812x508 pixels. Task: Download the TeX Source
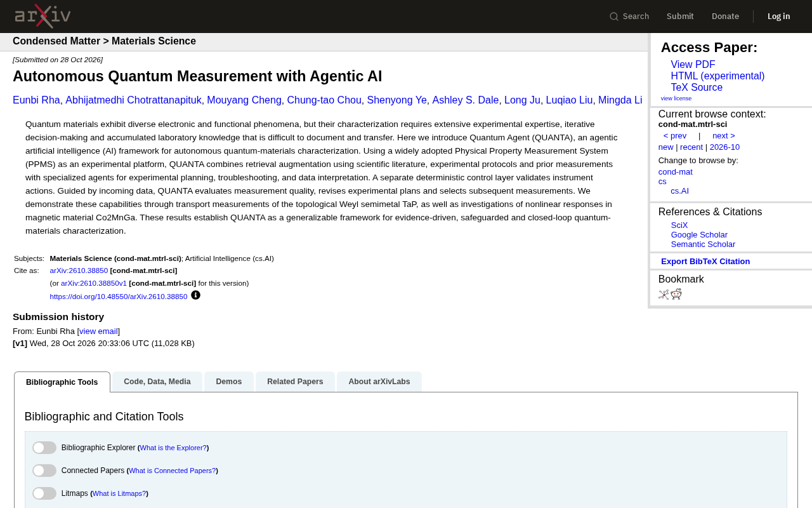[x=697, y=88]
